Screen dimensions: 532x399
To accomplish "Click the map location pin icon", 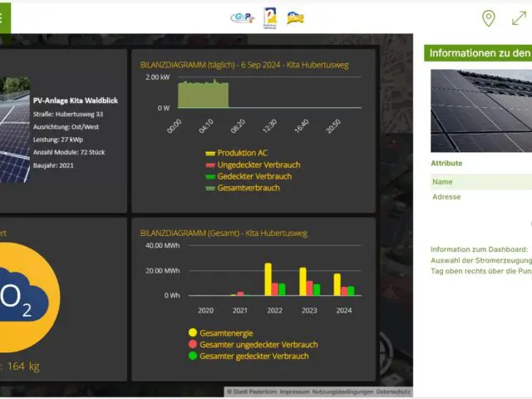I will (x=489, y=18).
